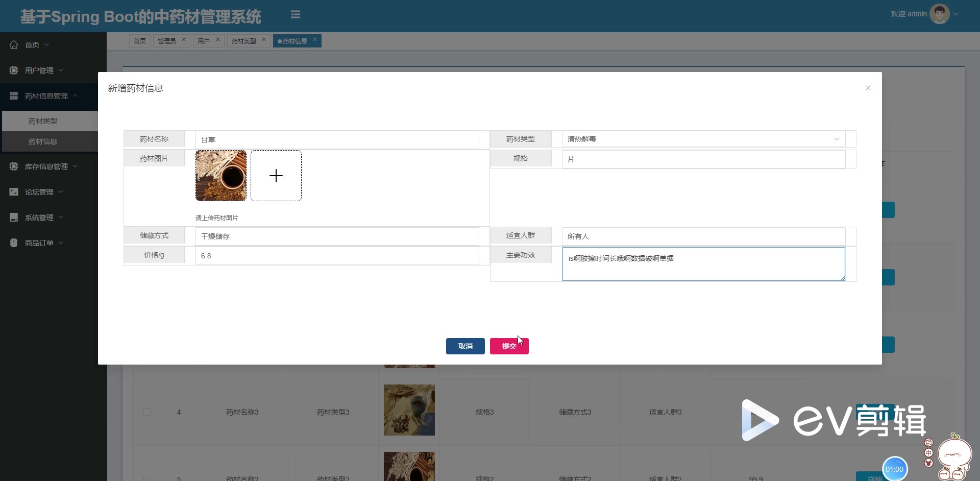Click the page title 基于Spring Boot的中药材管理系统
The image size is (980, 481).
(x=141, y=16)
